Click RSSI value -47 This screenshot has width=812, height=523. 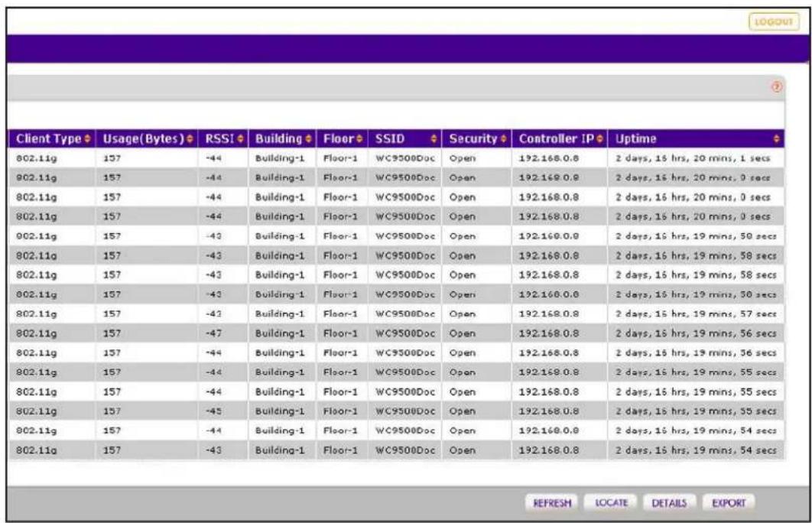pyautogui.click(x=214, y=333)
